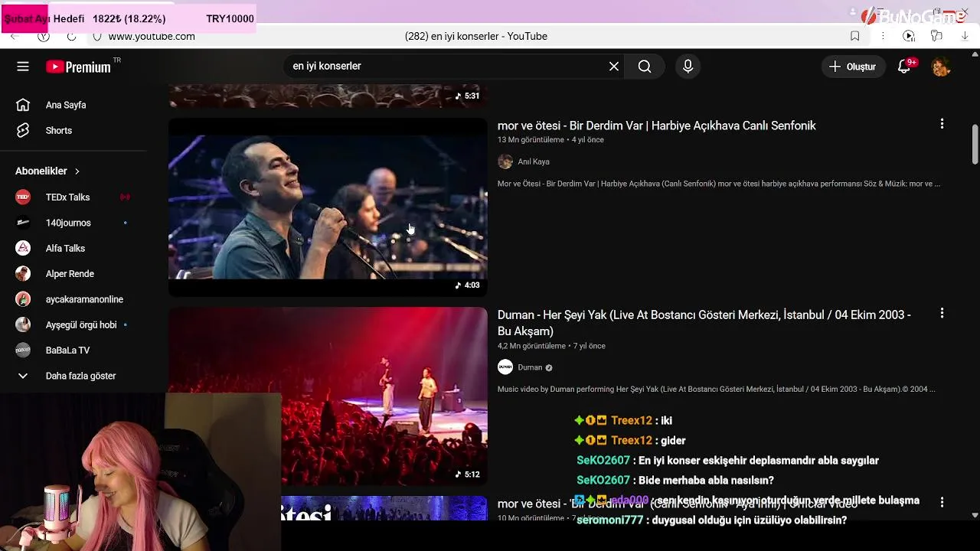Open the Duman channel name
The image size is (980, 551).
click(530, 367)
